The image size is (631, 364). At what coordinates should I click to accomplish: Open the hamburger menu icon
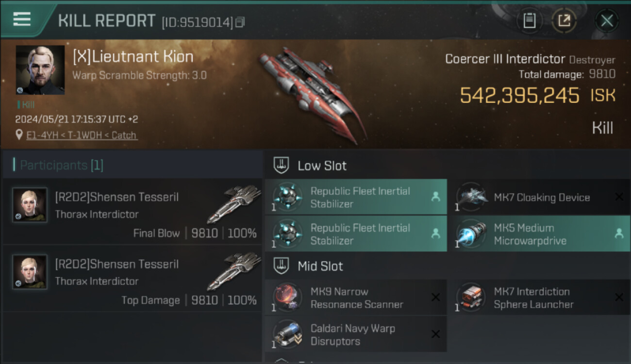coord(22,19)
